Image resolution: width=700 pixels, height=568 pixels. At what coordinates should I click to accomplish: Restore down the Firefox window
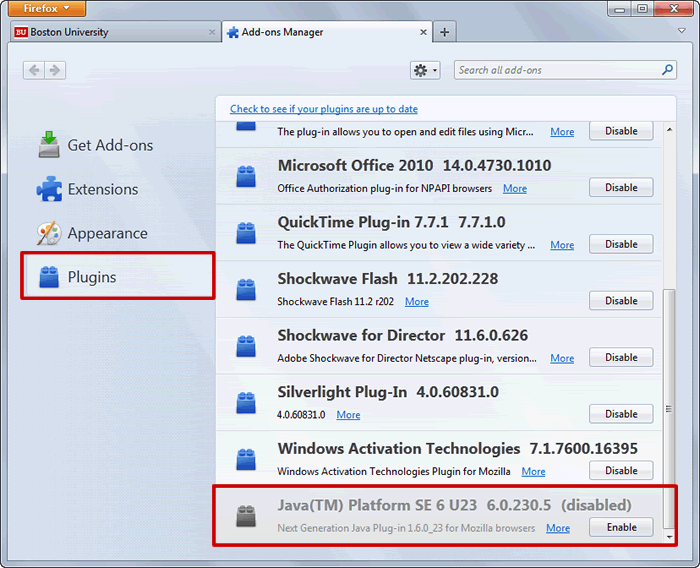642,8
